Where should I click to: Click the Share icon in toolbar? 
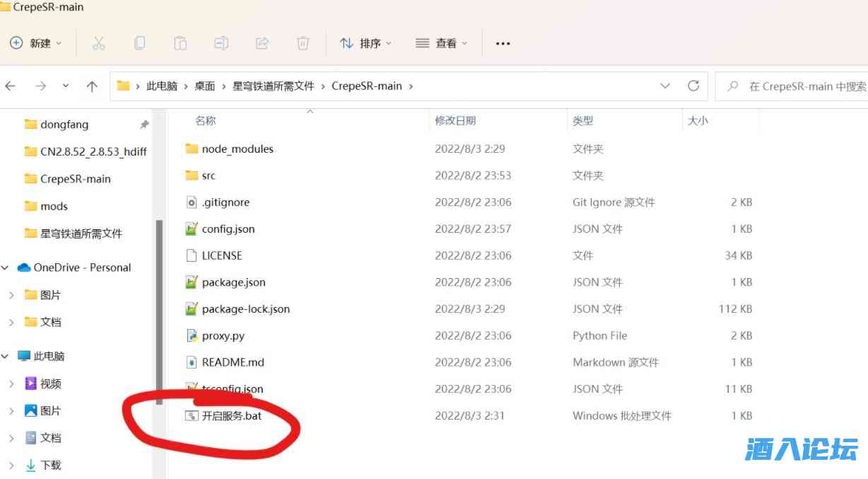(x=262, y=43)
